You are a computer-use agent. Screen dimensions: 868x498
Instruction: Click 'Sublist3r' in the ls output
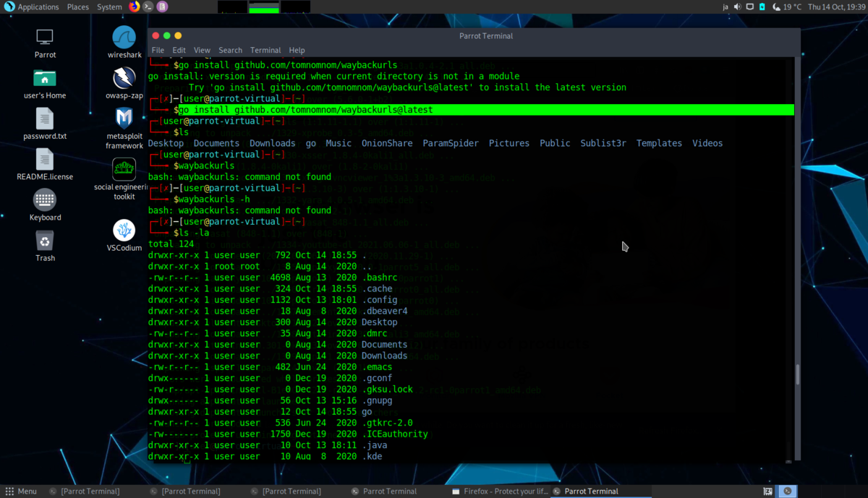pos(603,143)
